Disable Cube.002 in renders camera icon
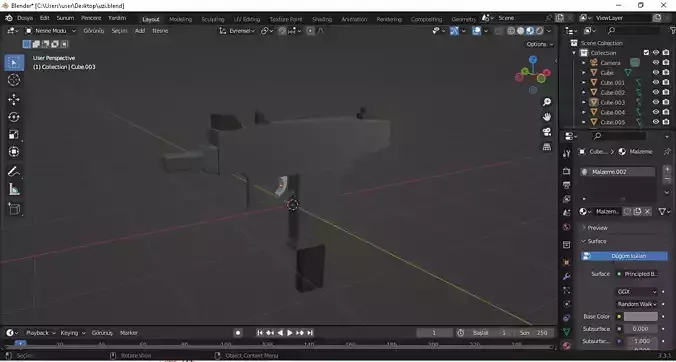The height and width of the screenshot is (362, 676). pyautogui.click(x=666, y=92)
